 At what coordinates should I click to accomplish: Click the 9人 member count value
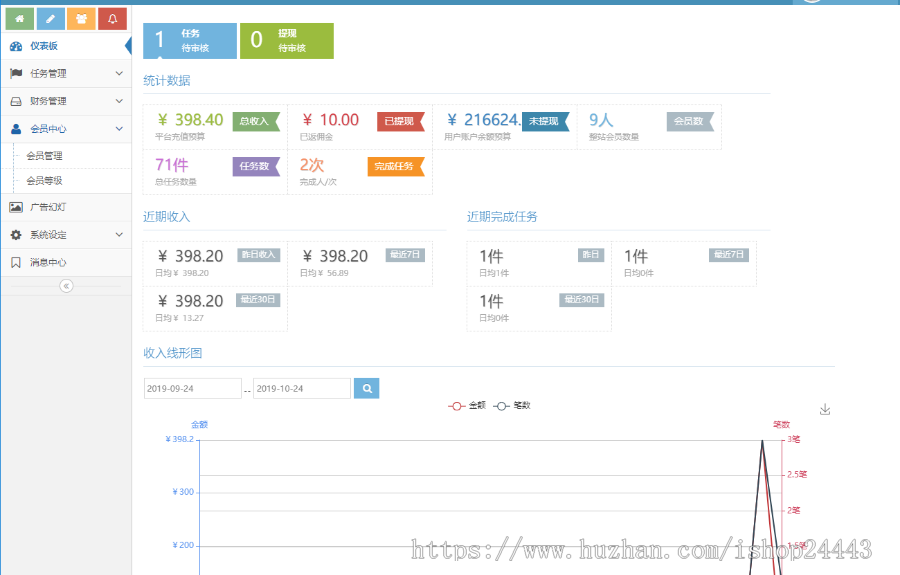pos(602,120)
